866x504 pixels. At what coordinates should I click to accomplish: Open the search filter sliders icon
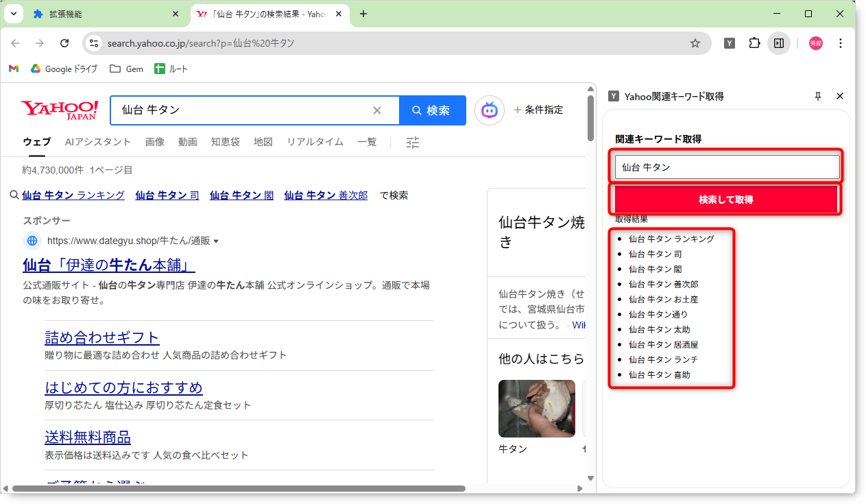[412, 143]
